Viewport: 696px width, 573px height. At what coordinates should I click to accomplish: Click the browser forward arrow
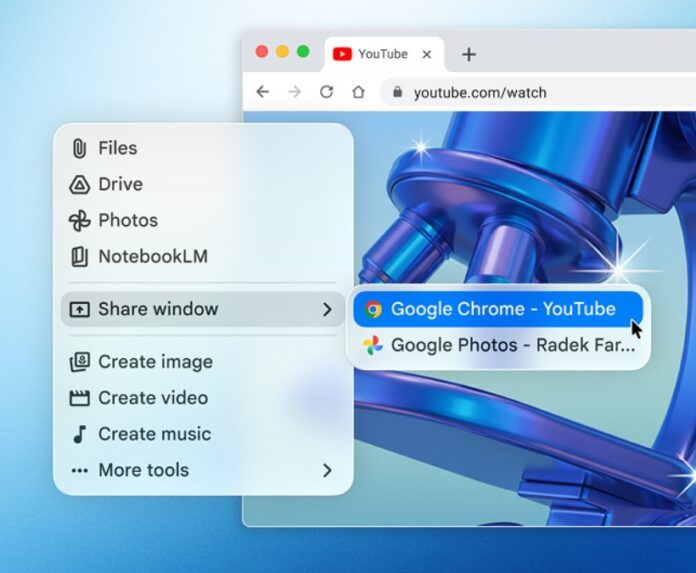(x=295, y=92)
